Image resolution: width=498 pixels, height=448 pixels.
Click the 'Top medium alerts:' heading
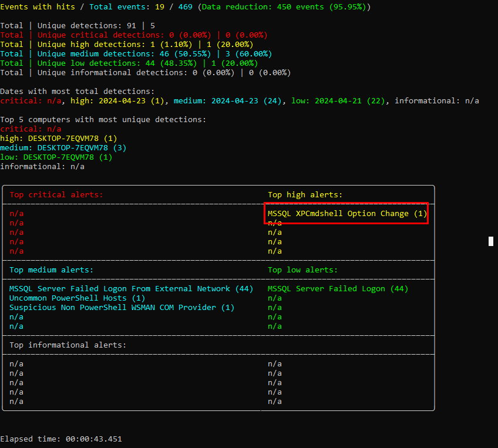pos(52,270)
